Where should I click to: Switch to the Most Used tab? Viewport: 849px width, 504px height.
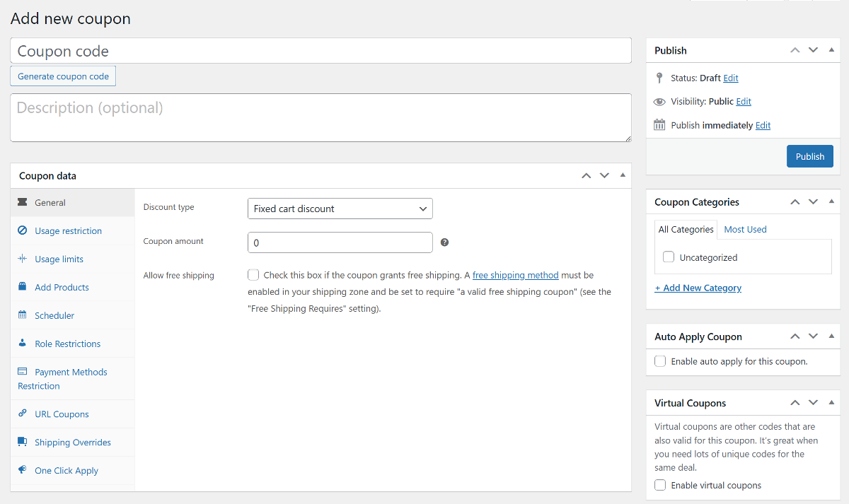(x=745, y=230)
